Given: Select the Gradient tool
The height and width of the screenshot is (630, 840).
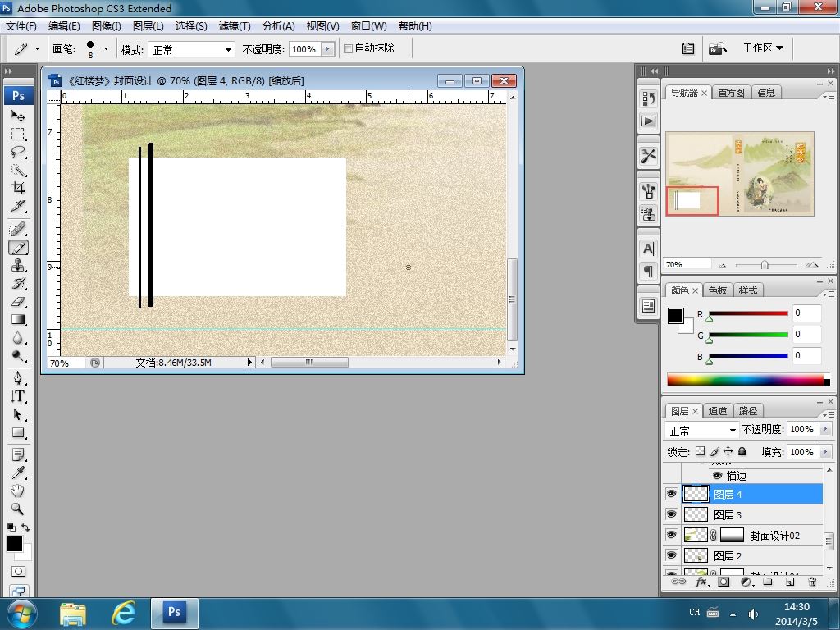Looking at the screenshot, I should click(18, 320).
